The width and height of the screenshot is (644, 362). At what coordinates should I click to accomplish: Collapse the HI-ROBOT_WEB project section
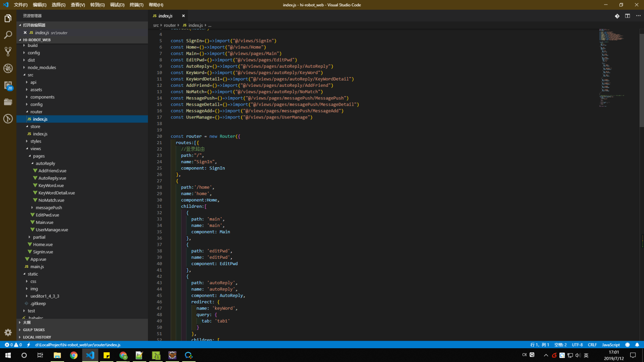(x=82, y=40)
